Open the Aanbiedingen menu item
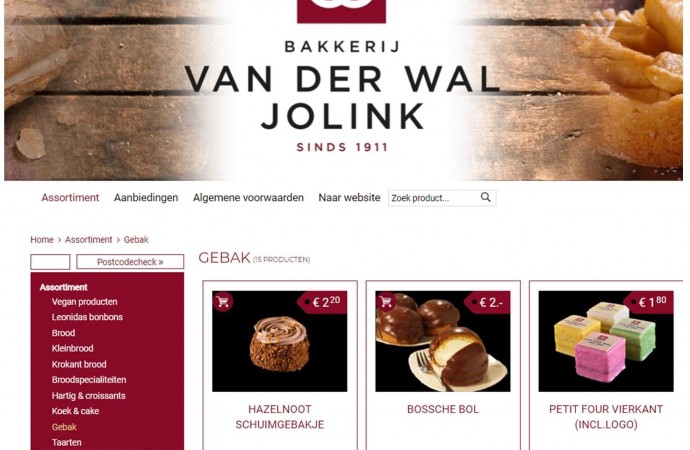The height and width of the screenshot is (450, 690). (x=146, y=198)
